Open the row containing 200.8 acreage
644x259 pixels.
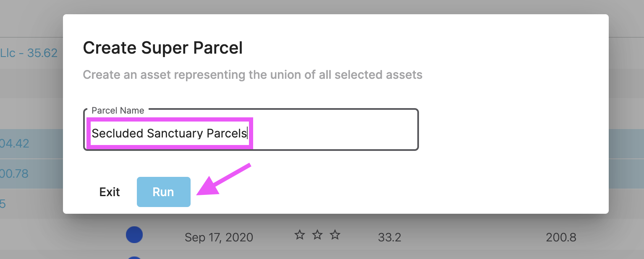(x=560, y=237)
